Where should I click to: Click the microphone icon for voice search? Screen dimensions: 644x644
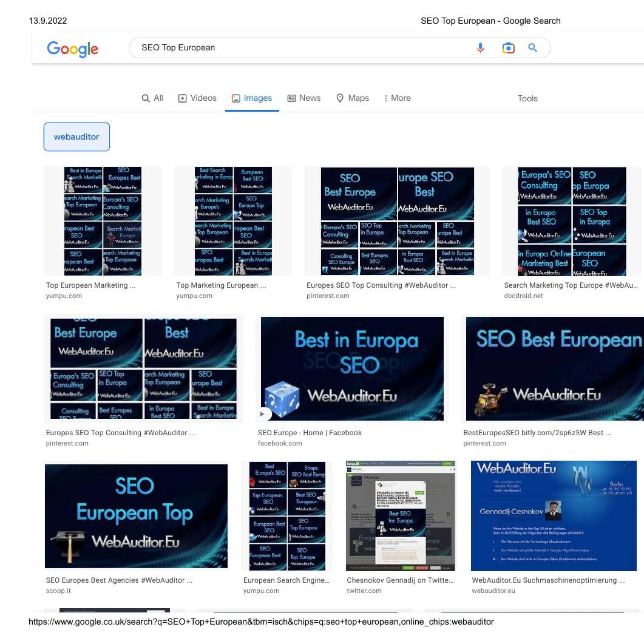(480, 48)
